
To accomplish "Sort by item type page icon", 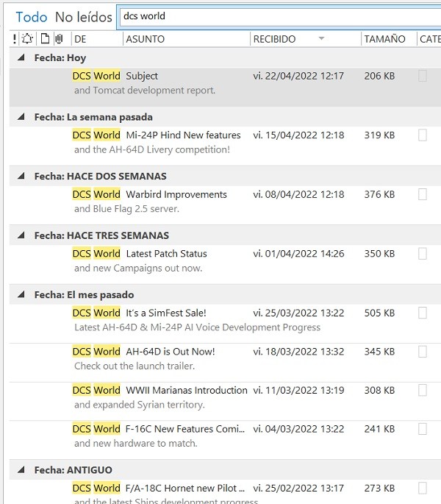I will click(x=45, y=39).
